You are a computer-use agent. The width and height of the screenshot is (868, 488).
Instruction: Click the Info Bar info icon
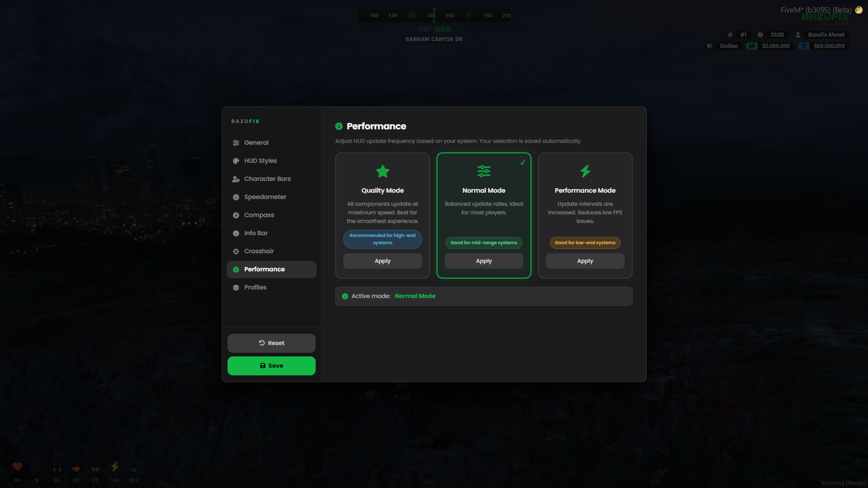(236, 233)
